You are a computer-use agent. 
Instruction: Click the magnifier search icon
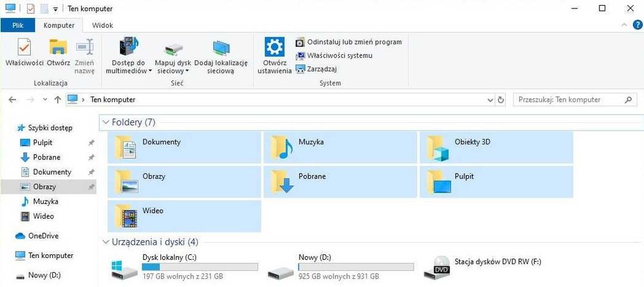(628, 99)
